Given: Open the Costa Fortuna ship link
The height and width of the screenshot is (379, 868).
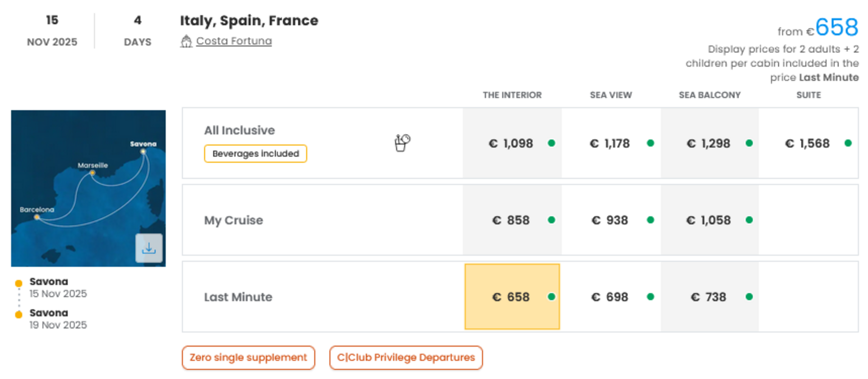Looking at the screenshot, I should 234,41.
